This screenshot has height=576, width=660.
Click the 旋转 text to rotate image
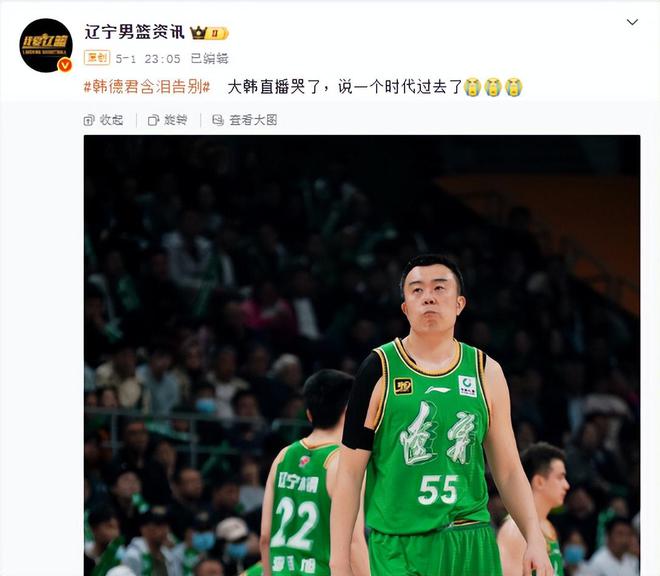(x=176, y=120)
